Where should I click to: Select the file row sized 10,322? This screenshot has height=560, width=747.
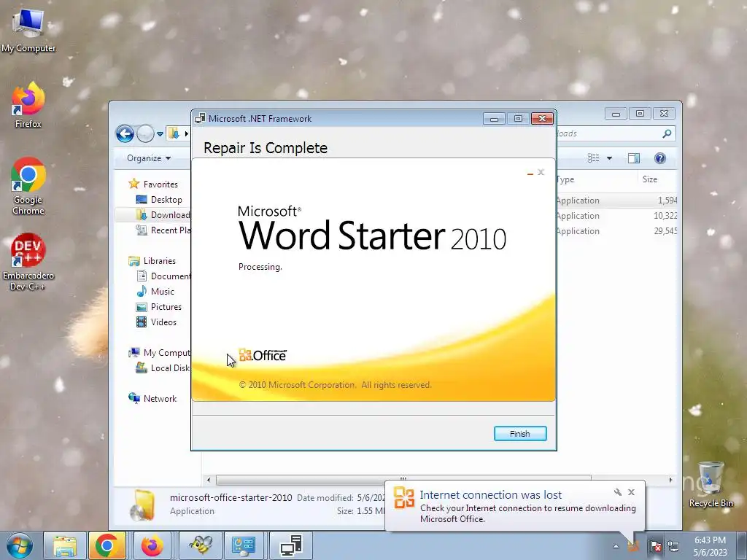click(616, 216)
